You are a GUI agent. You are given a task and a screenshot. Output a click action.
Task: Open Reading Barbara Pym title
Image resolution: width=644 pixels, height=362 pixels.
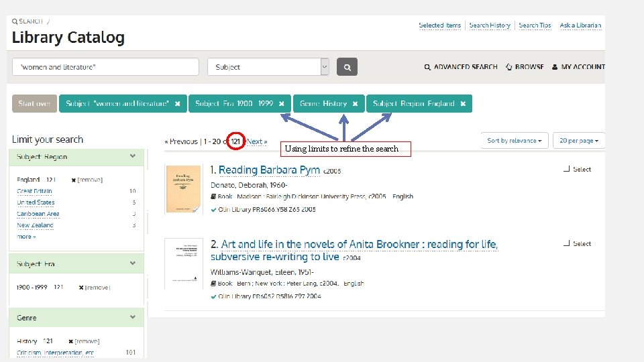pyautogui.click(x=269, y=170)
